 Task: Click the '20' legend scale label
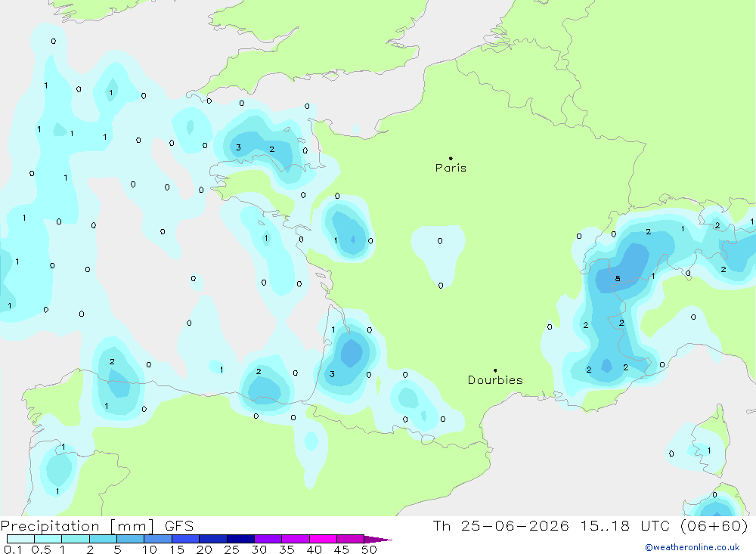click(x=204, y=549)
